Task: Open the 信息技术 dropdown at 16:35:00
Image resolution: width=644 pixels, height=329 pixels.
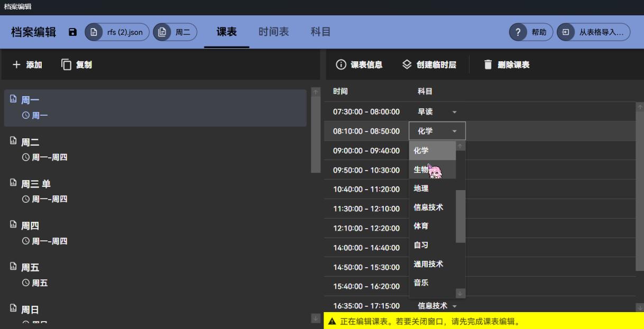Action: [x=437, y=306]
